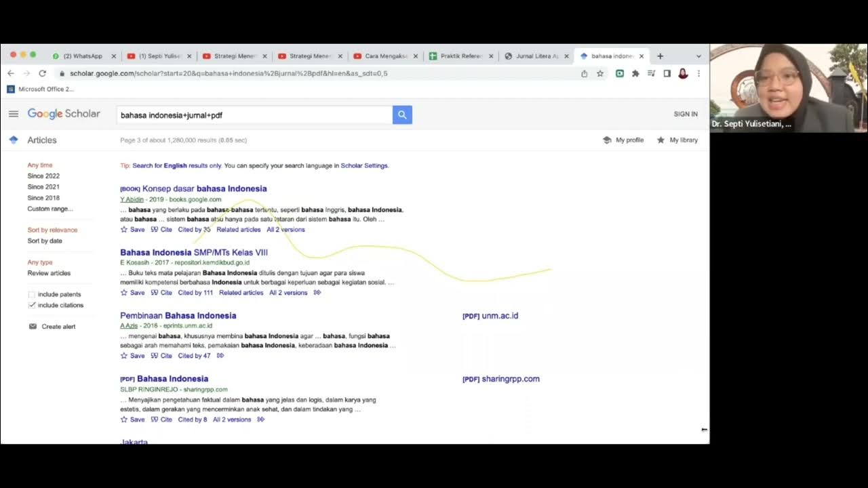868x488 pixels.
Task: Open the Chrome extensions puzzle icon
Action: 635,73
